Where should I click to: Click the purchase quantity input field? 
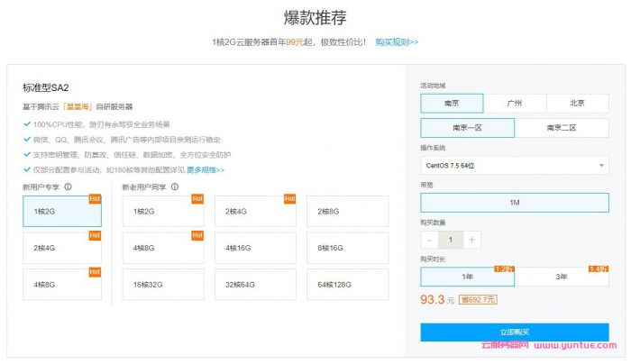(451, 240)
